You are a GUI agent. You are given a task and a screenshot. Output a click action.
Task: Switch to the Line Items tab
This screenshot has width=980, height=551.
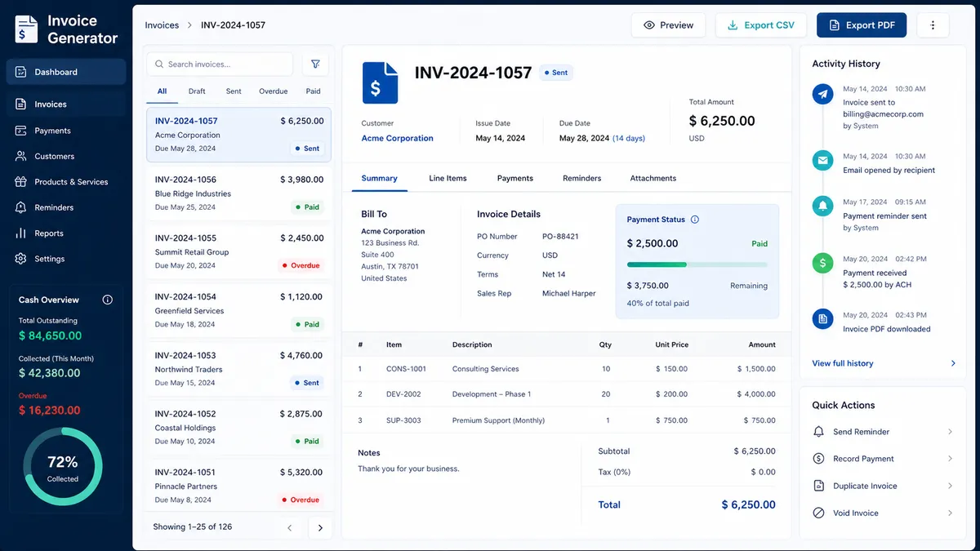pos(448,178)
